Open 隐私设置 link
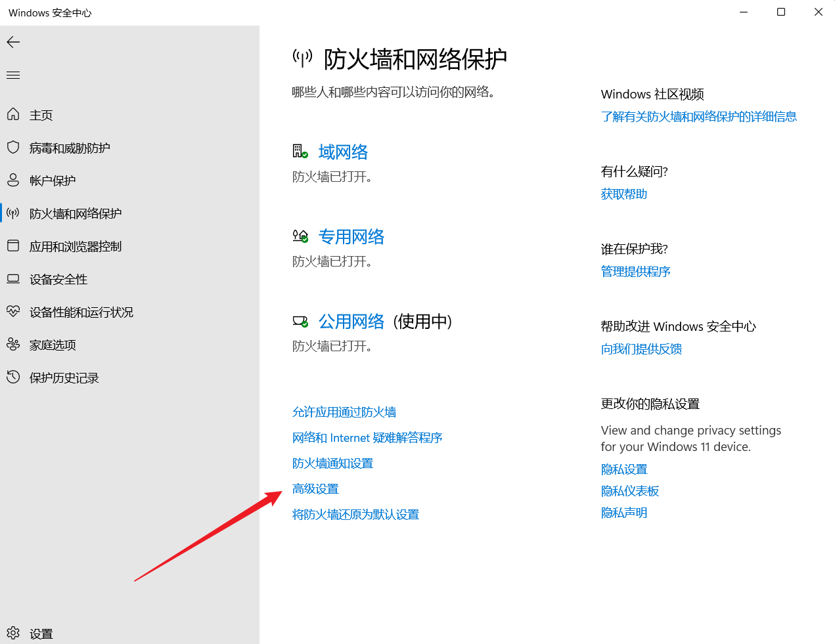The height and width of the screenshot is (644, 835). coord(624,469)
